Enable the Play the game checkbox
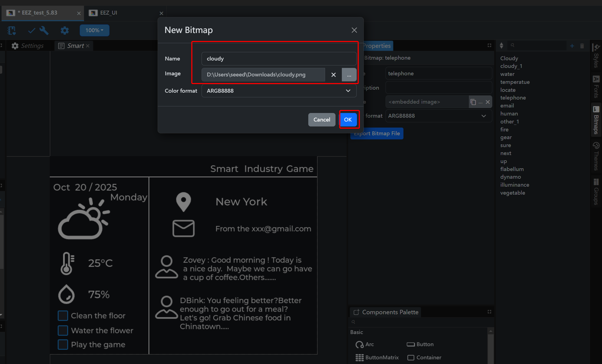 (63, 344)
